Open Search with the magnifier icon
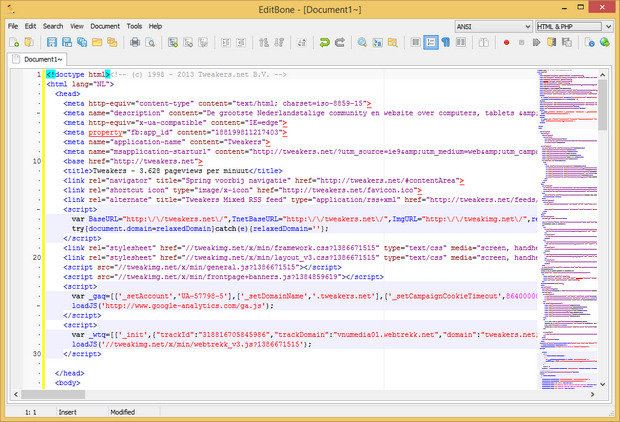The width and height of the screenshot is (620, 422). [362, 42]
